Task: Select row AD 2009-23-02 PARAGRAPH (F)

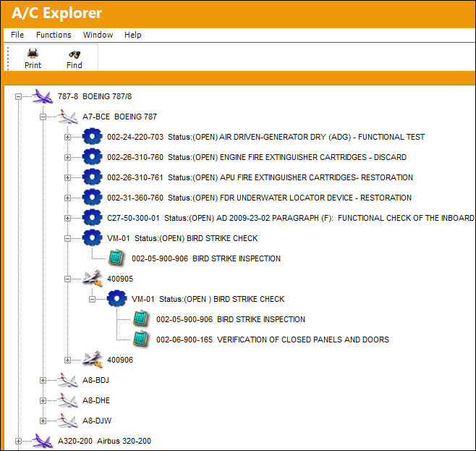Action: (x=291, y=218)
